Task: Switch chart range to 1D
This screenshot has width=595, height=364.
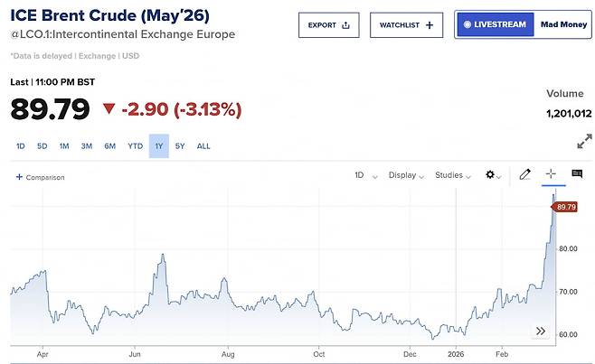Action: pos(20,145)
